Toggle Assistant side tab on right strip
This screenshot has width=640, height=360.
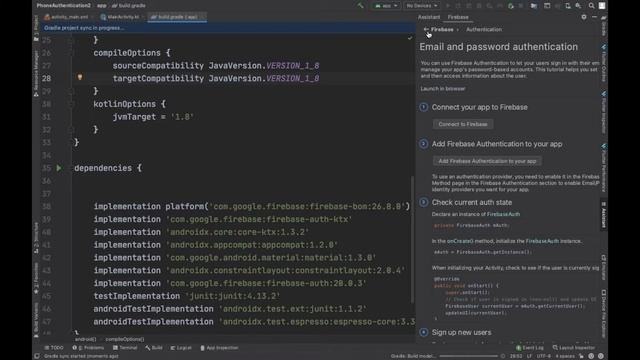pyautogui.click(x=604, y=215)
